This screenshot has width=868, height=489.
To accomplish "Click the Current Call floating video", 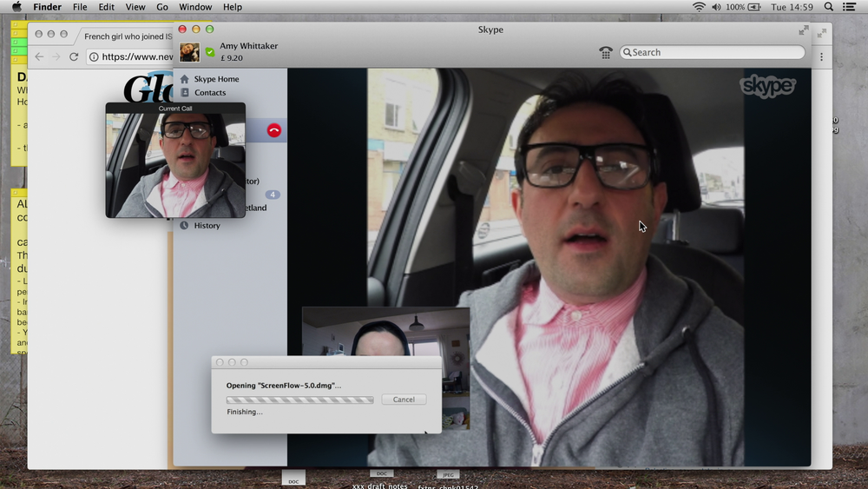I will coord(175,160).
